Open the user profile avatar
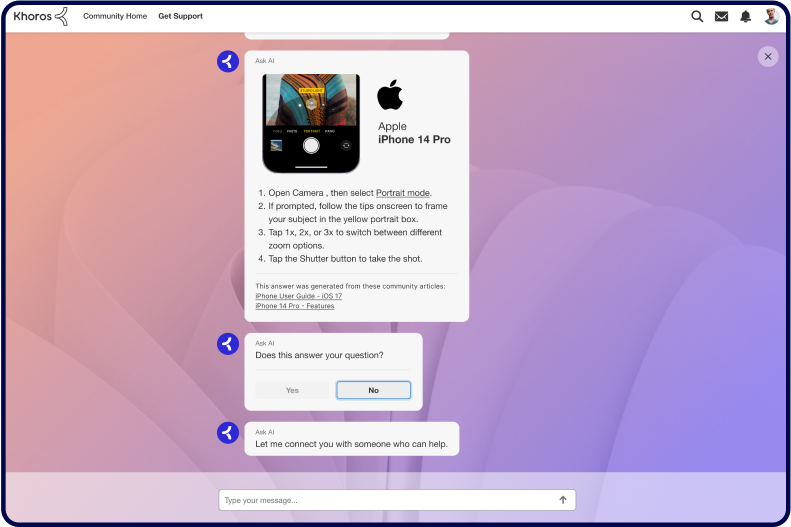The width and height of the screenshot is (791, 527). [x=771, y=16]
